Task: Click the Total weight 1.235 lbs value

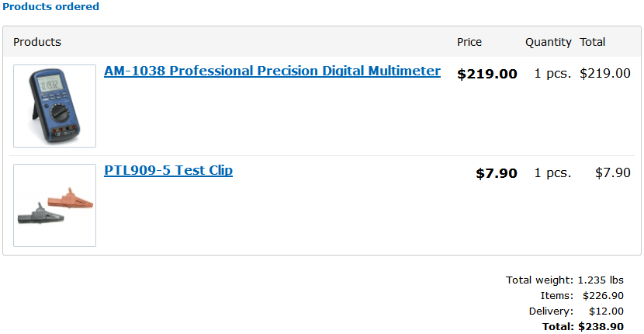Action: 601,280
